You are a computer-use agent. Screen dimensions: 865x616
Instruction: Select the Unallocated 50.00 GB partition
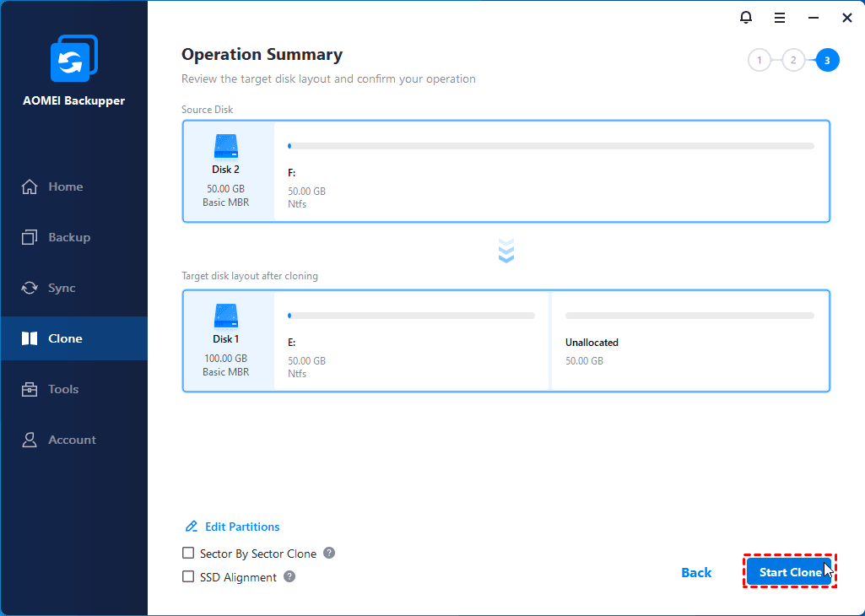click(x=689, y=341)
